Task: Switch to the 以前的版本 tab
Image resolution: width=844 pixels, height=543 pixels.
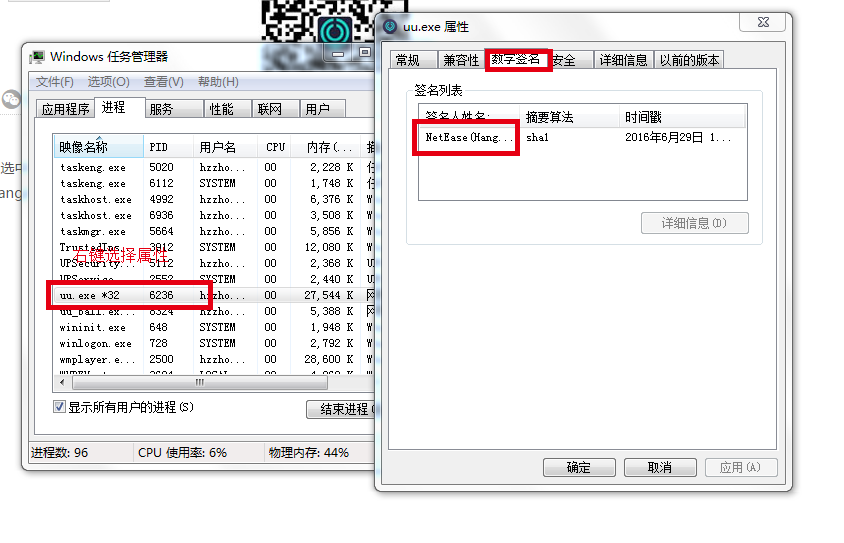Action: 689,60
